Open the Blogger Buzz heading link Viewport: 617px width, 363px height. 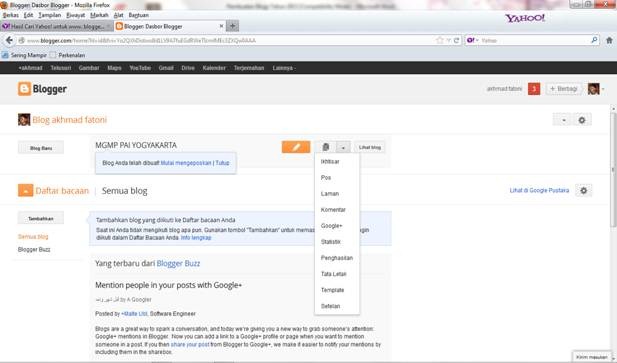(178, 263)
